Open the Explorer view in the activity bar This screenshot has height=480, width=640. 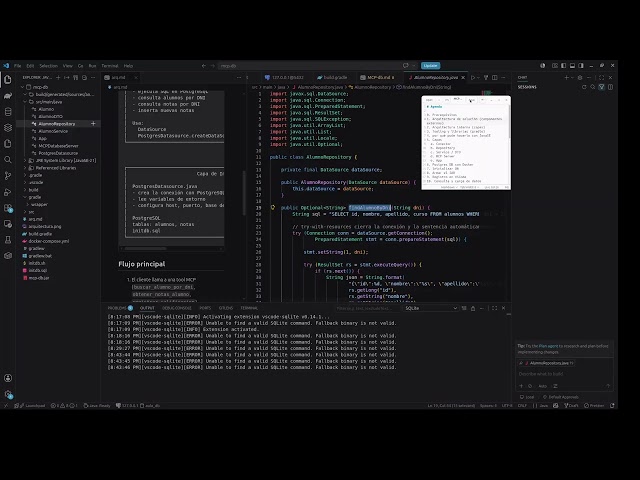(8, 80)
